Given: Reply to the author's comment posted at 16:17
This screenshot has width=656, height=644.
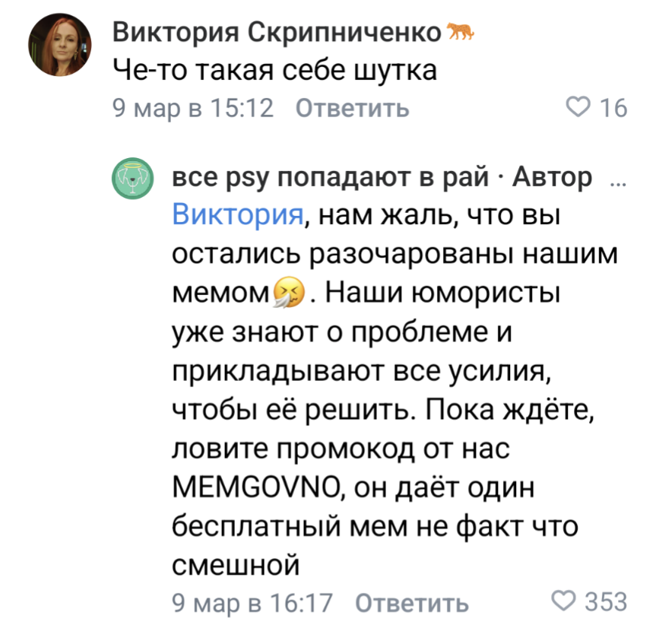Looking at the screenshot, I should point(412,603).
